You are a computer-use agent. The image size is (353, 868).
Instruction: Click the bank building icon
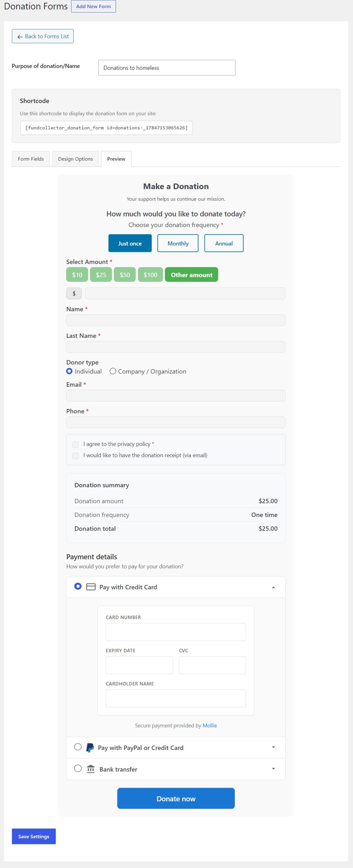91,769
